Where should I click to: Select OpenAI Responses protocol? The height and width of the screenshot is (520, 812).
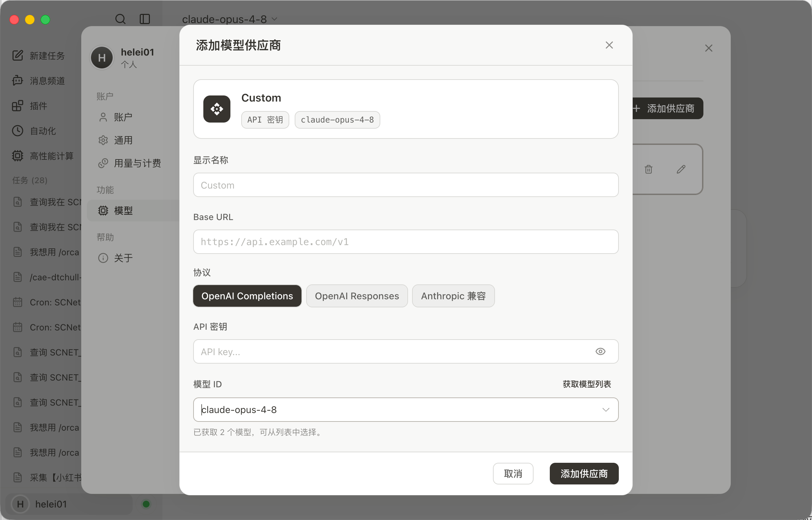pos(357,296)
